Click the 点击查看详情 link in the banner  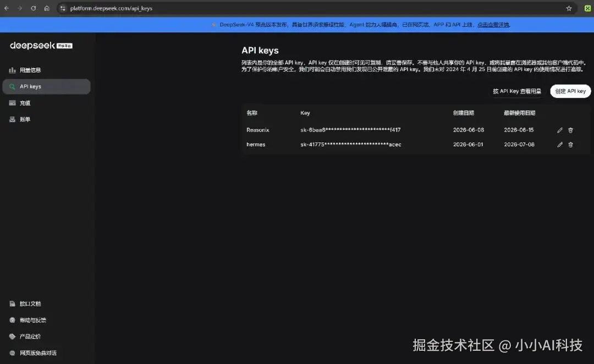(x=493, y=25)
